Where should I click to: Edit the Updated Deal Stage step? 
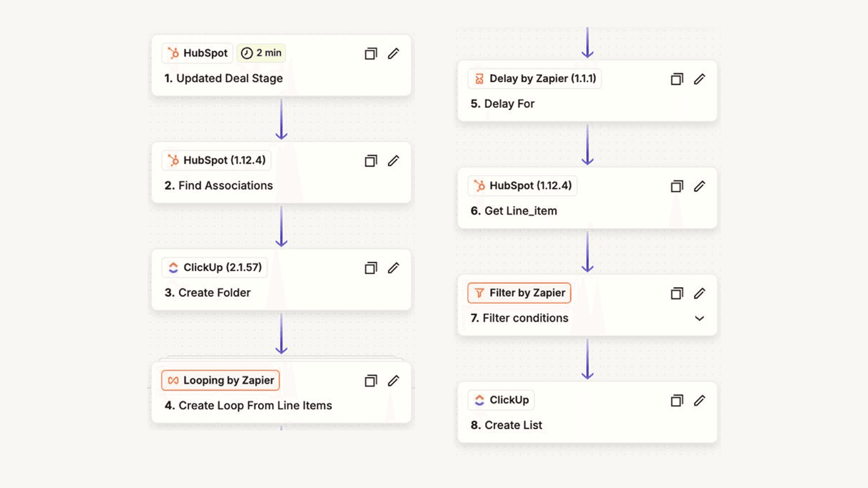[x=393, y=54]
